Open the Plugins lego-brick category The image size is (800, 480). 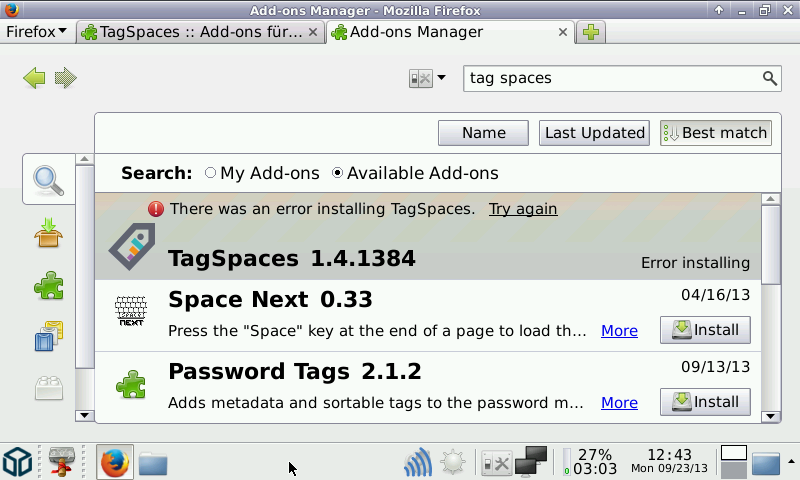pos(48,387)
